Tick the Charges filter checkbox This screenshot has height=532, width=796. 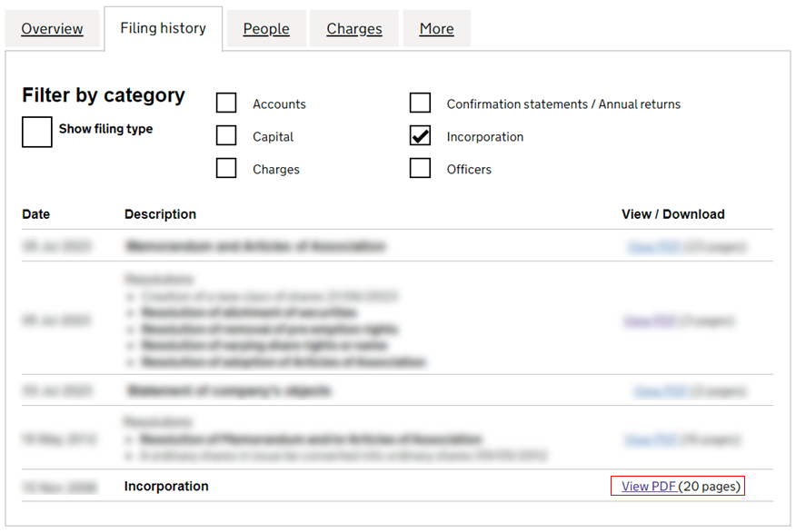tap(226, 168)
